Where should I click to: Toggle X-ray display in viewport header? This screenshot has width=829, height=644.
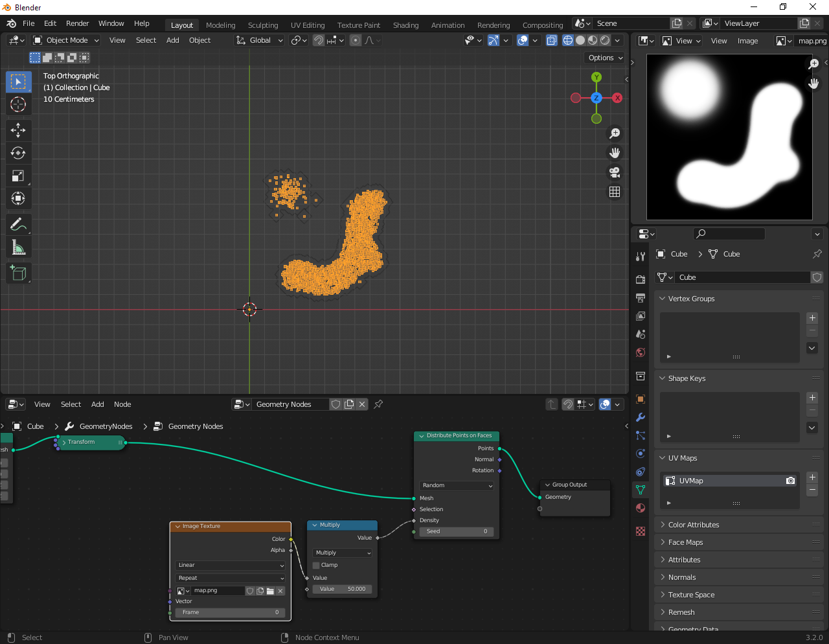[552, 40]
